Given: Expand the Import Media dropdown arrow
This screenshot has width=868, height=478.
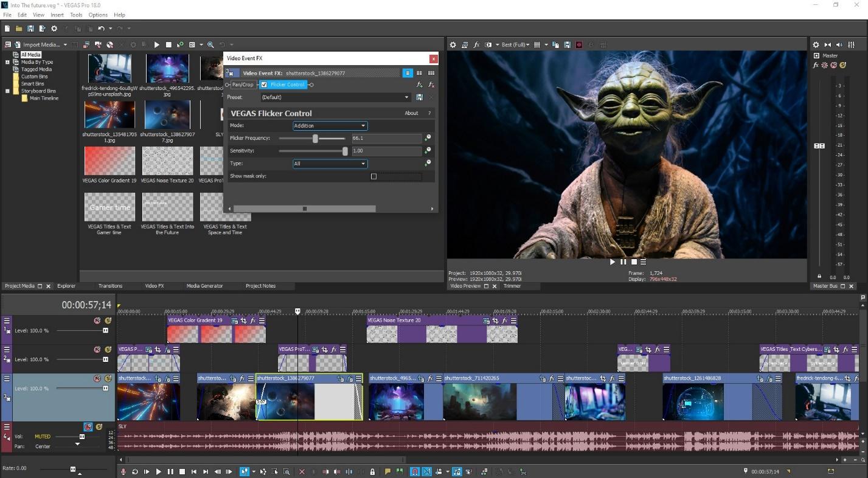Looking at the screenshot, I should point(65,45).
